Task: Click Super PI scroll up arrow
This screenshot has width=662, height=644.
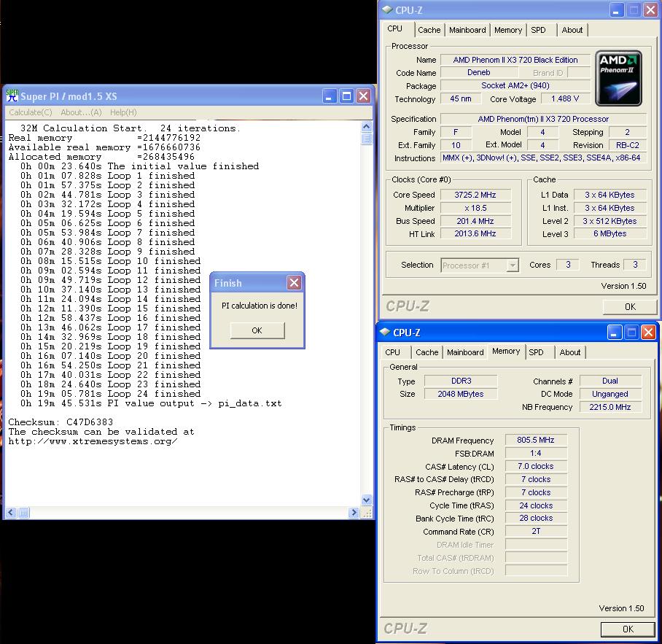Action: click(367, 126)
